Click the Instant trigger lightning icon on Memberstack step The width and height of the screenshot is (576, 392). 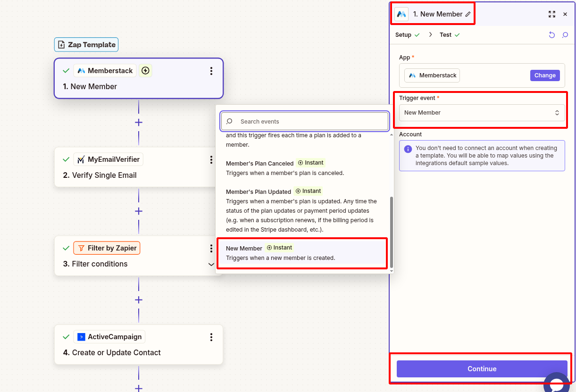tap(145, 70)
